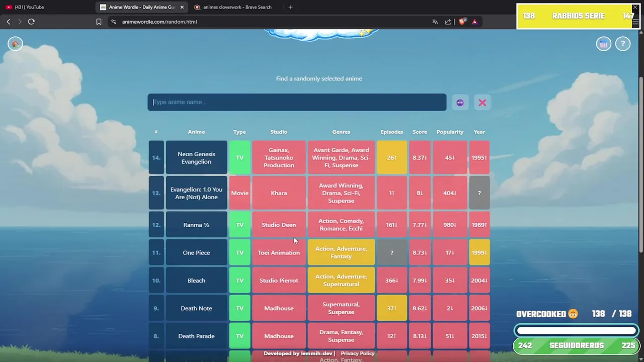Reload the page with refresh icon
Image resolution: width=644 pixels, height=362 pixels.
(x=31, y=22)
